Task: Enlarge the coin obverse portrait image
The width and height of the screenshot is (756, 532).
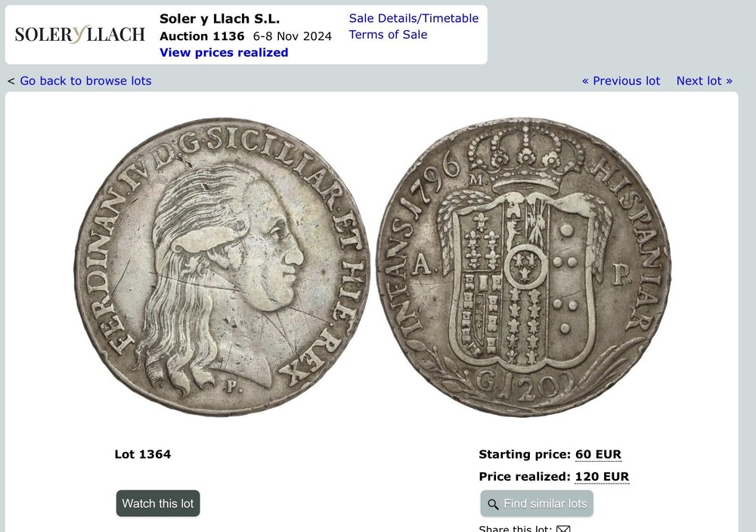Action: click(222, 267)
